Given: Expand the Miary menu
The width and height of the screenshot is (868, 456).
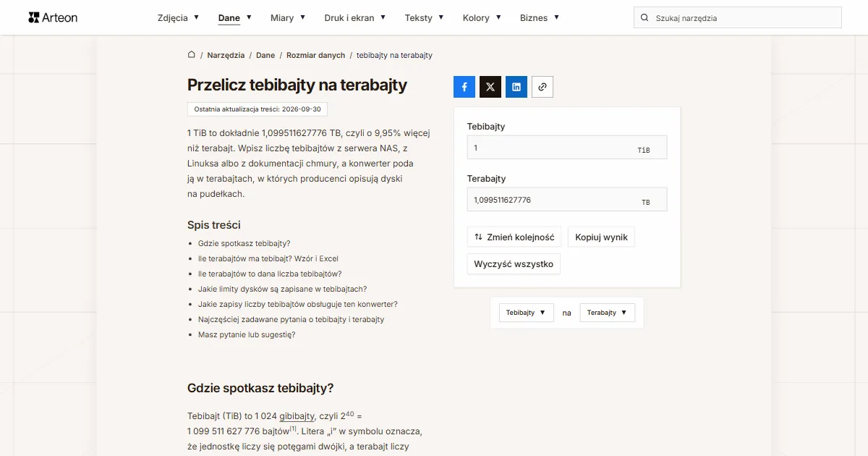Looking at the screenshot, I should (x=288, y=18).
